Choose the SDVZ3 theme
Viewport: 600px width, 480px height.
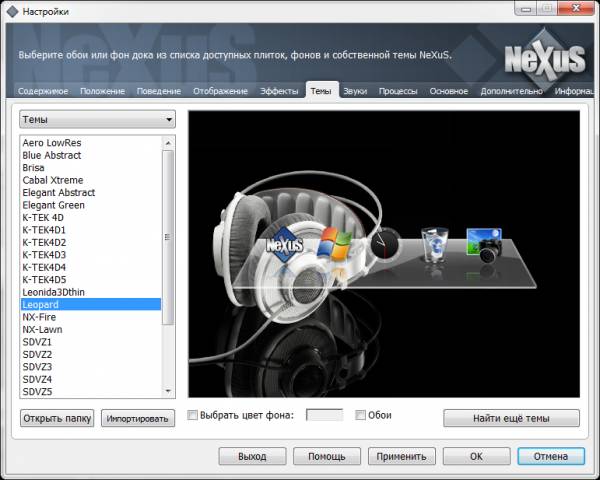pyautogui.click(x=91, y=367)
